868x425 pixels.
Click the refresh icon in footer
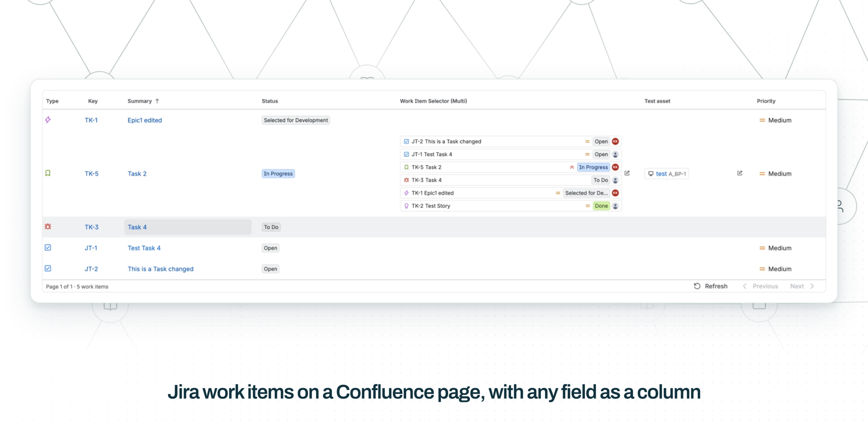click(697, 286)
